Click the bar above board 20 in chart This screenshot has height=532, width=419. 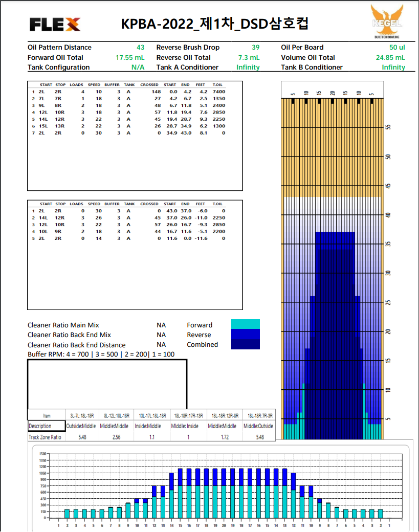click(224, 493)
